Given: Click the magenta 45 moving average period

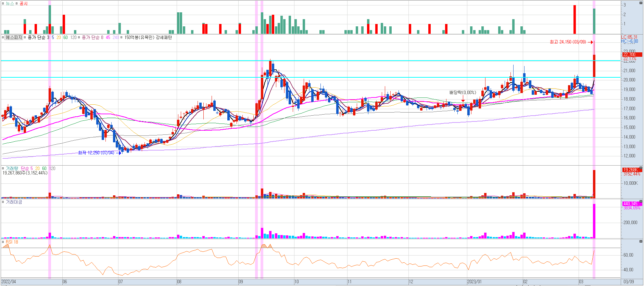Looking at the screenshot, I should coord(108,38).
